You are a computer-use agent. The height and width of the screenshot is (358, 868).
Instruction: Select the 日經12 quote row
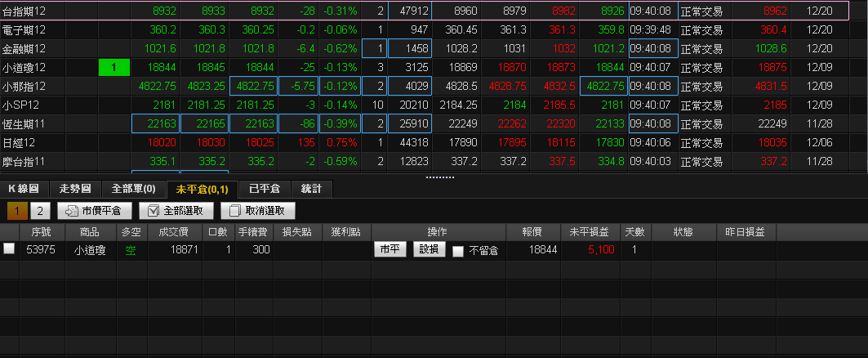coord(425,143)
